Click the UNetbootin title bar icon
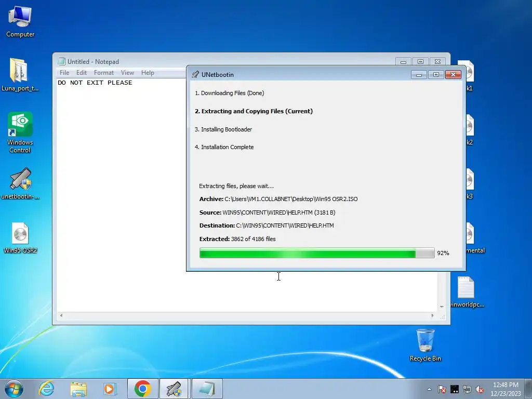The width and height of the screenshot is (532, 399). coord(195,75)
